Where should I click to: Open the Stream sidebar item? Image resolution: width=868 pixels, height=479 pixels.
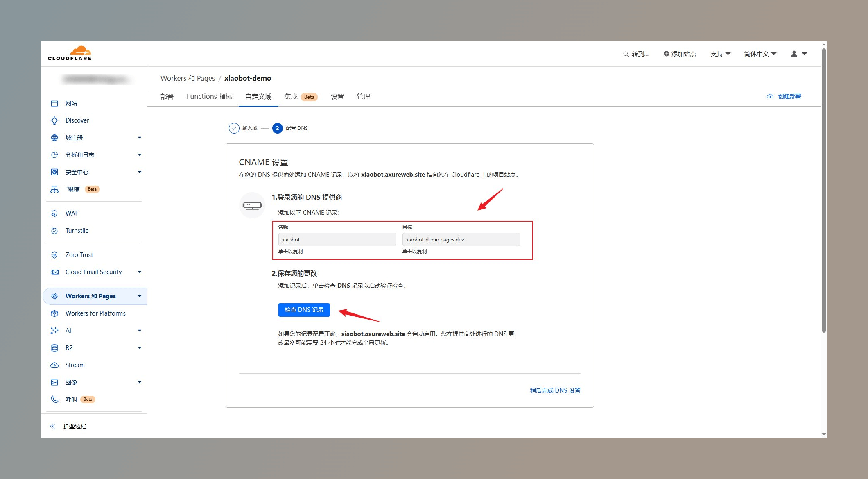75,365
